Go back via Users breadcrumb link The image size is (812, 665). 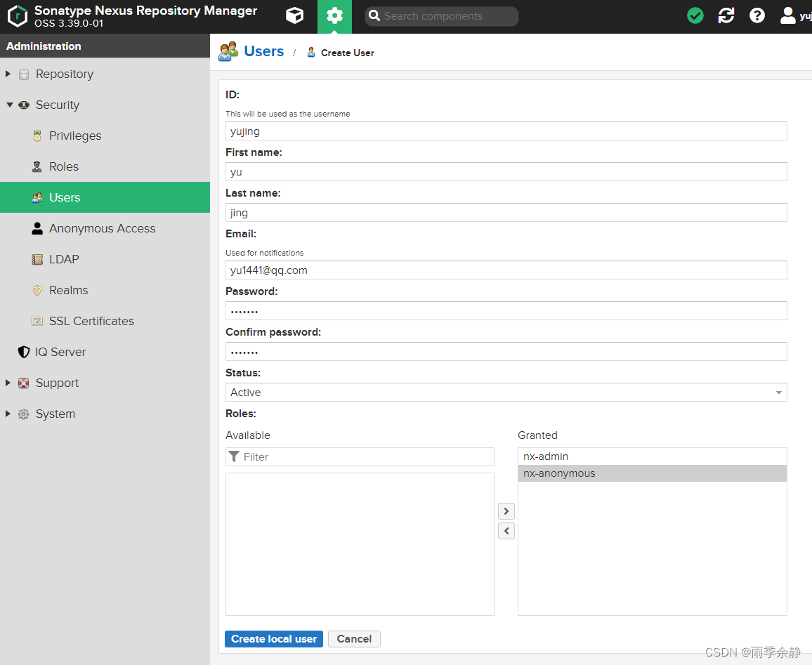(264, 51)
